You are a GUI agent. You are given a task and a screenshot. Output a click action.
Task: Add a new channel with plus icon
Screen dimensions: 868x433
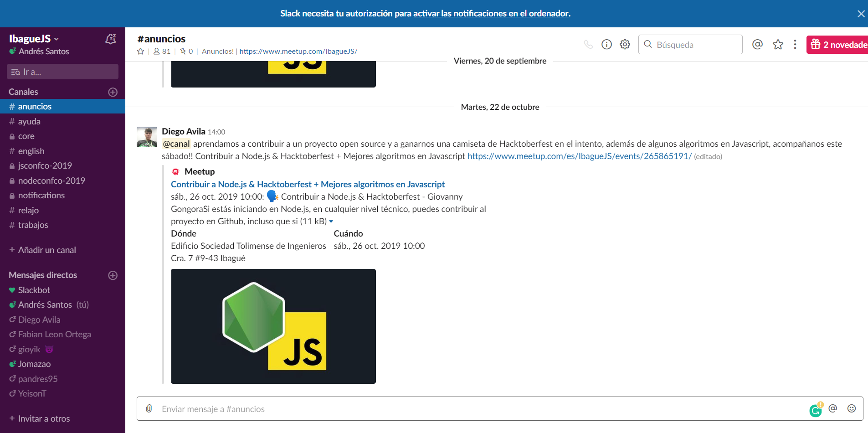(113, 92)
